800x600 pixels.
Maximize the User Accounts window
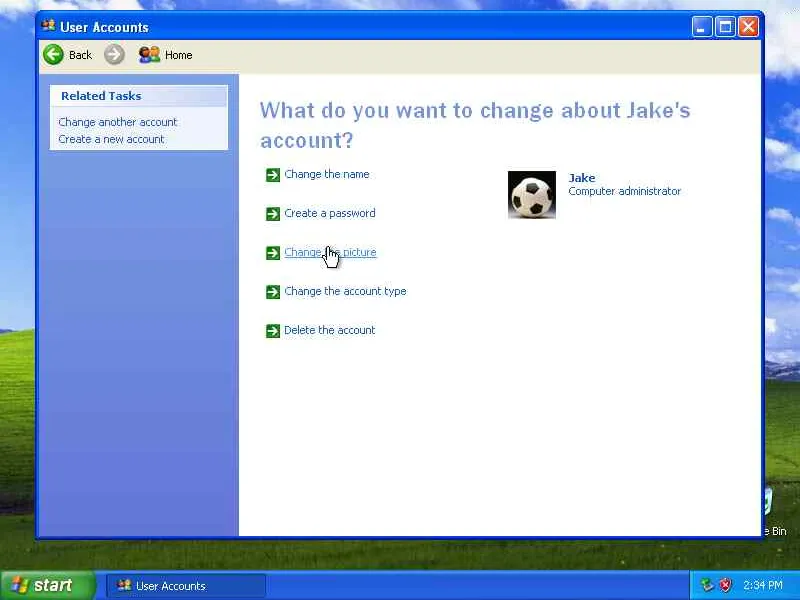[x=726, y=27]
